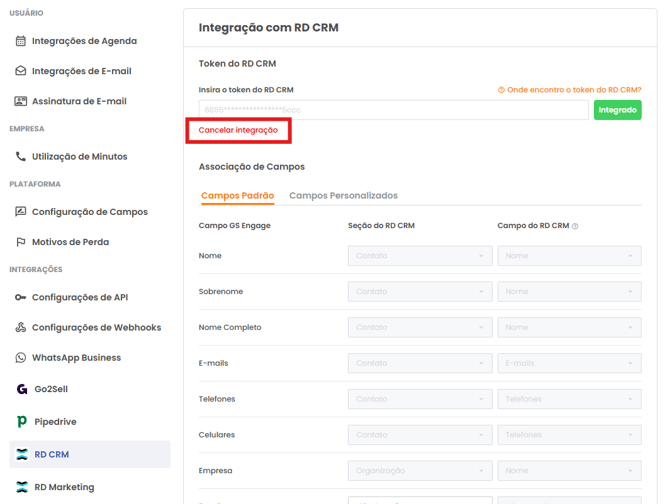Click the RD CRM token input field
670x504 pixels.
point(393,110)
